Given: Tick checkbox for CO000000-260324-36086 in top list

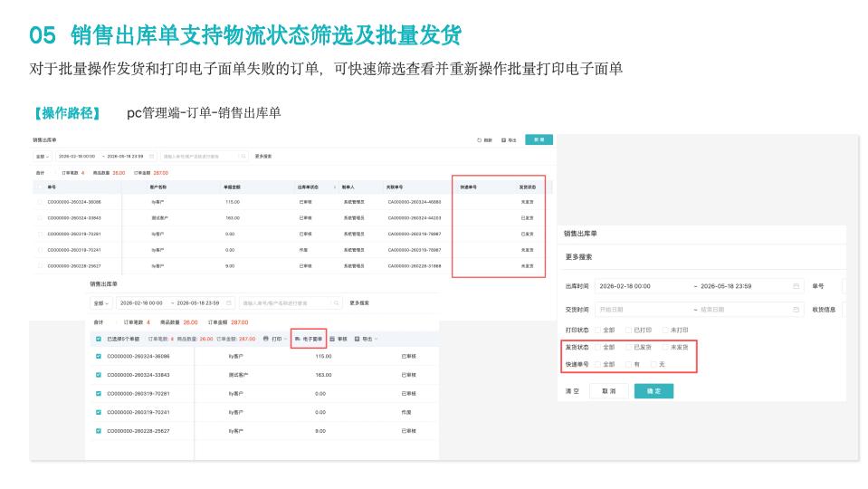Looking at the screenshot, I should (x=40, y=202).
